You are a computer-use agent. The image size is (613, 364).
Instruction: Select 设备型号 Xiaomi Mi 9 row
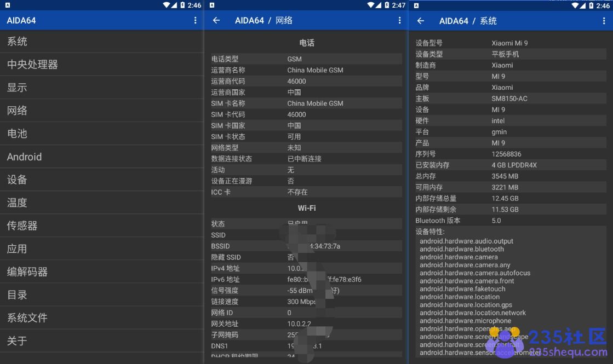(511, 43)
